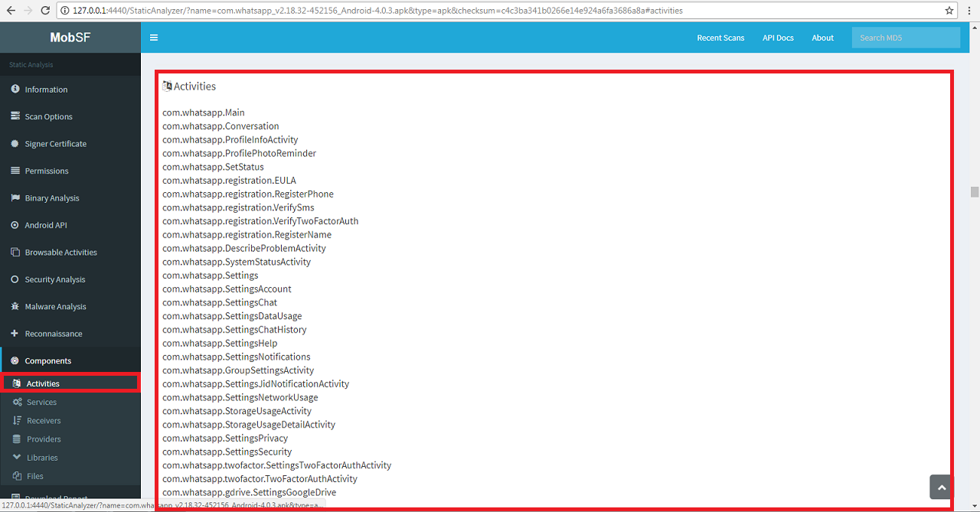Click the Browsable Activities icon
The width and height of the screenshot is (980, 512).
(15, 252)
